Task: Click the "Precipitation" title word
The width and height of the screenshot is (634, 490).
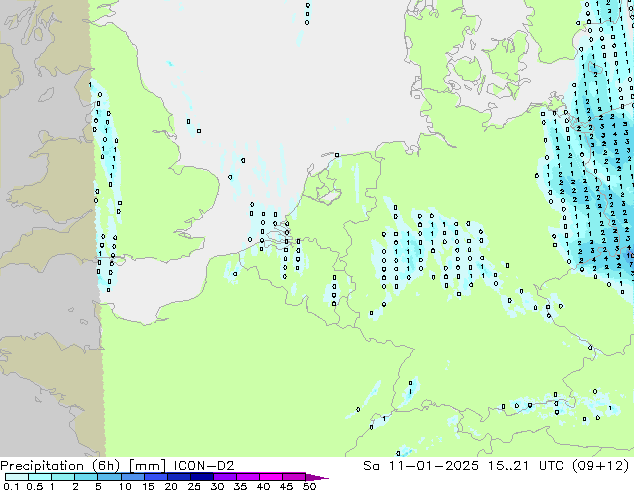Action: click(42, 466)
